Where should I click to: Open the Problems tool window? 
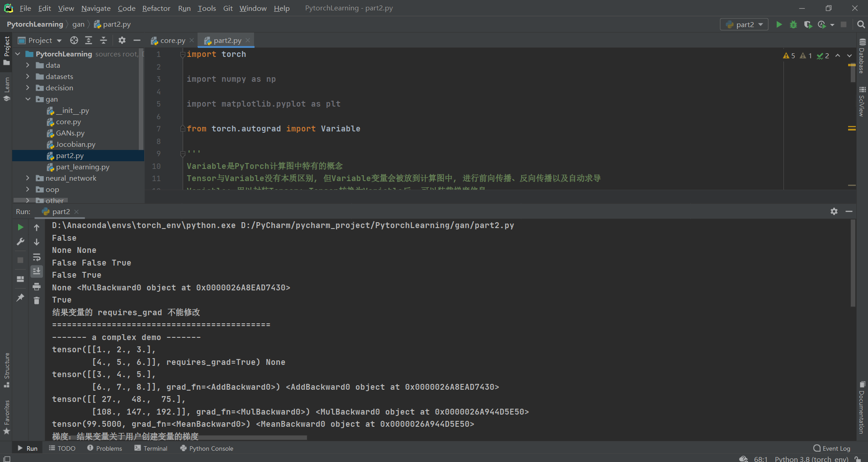tap(104, 448)
